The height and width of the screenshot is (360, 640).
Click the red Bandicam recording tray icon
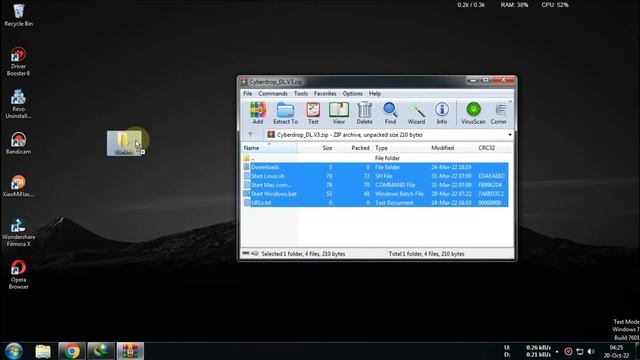pos(568,351)
